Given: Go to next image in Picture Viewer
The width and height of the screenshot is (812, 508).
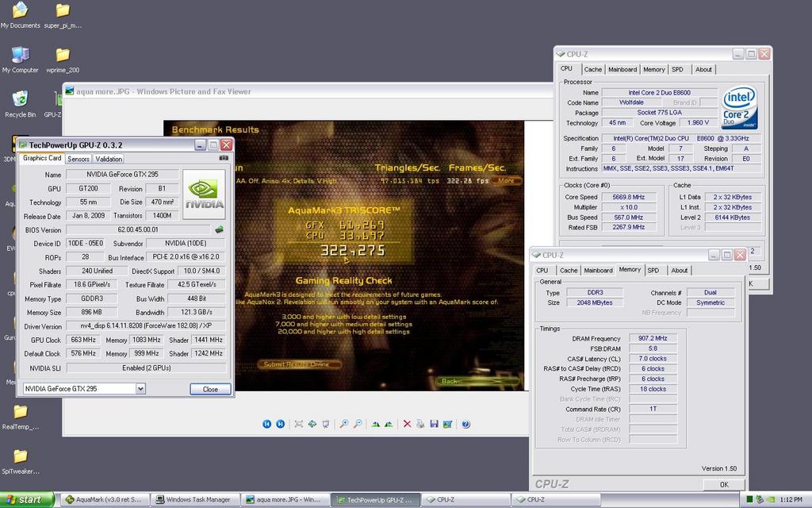Looking at the screenshot, I should tap(280, 424).
